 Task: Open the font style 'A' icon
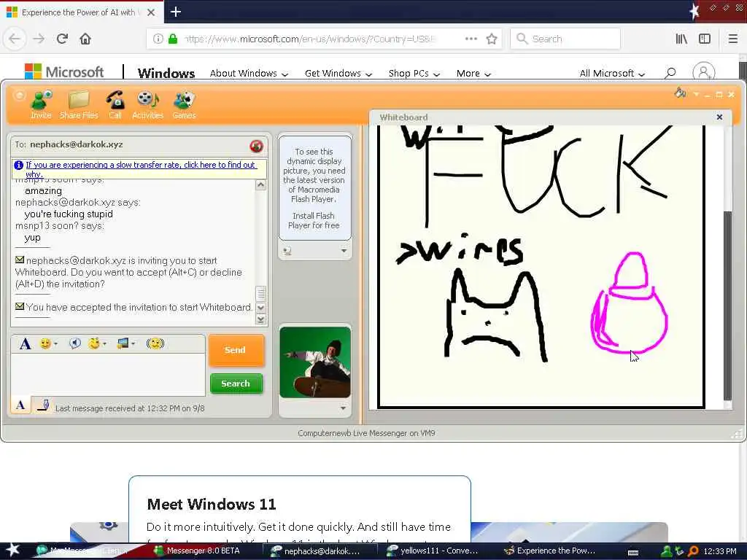tap(26, 343)
